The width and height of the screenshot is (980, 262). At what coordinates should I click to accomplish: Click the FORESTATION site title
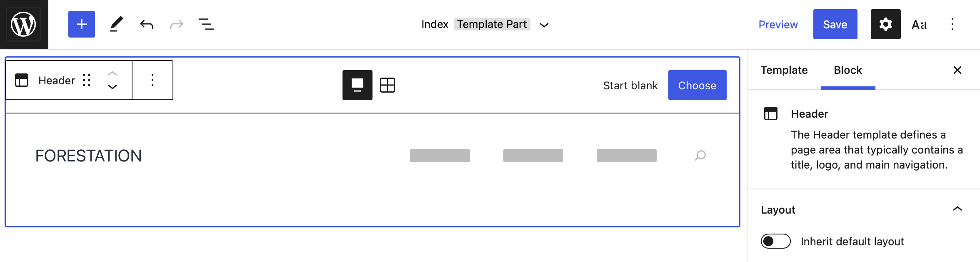tap(88, 156)
